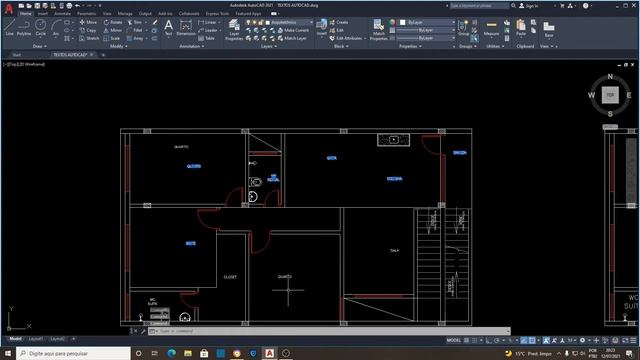
Task: Toggle object snap tracking in status bar
Action: click(524, 340)
